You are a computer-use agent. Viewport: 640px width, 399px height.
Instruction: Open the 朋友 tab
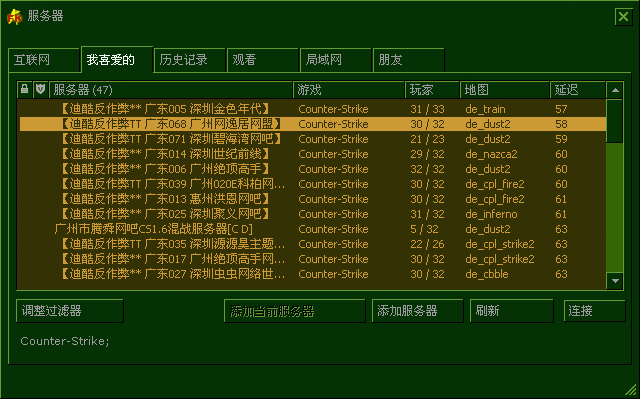pyautogui.click(x=409, y=60)
